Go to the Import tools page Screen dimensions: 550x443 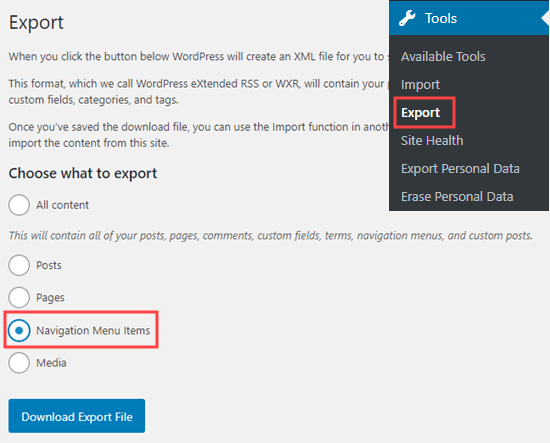(x=420, y=85)
